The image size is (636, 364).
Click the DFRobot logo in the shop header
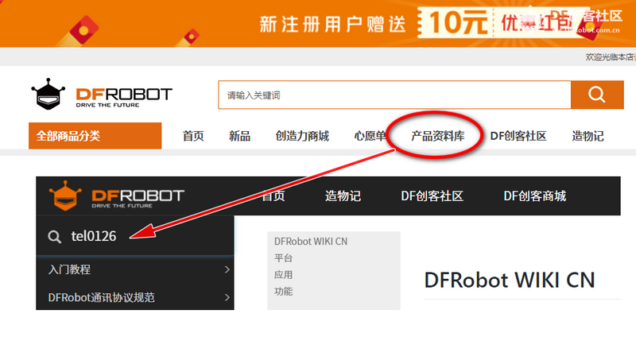pyautogui.click(x=102, y=94)
